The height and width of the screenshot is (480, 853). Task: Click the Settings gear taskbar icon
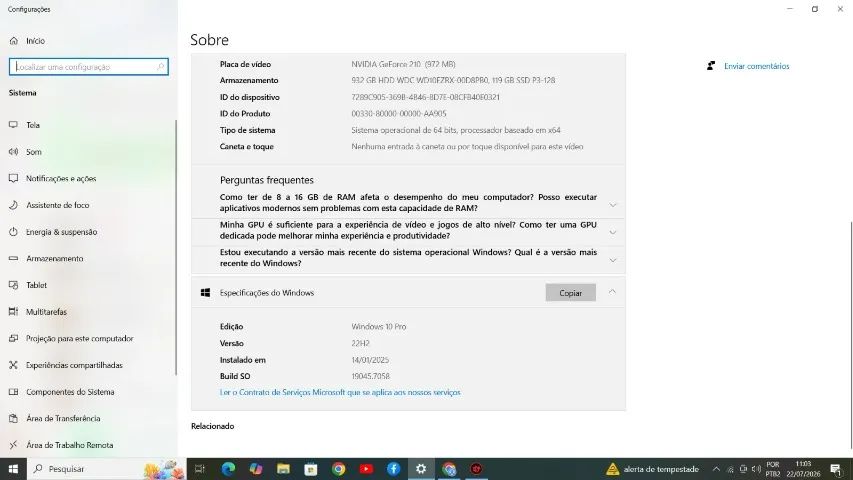[421, 469]
